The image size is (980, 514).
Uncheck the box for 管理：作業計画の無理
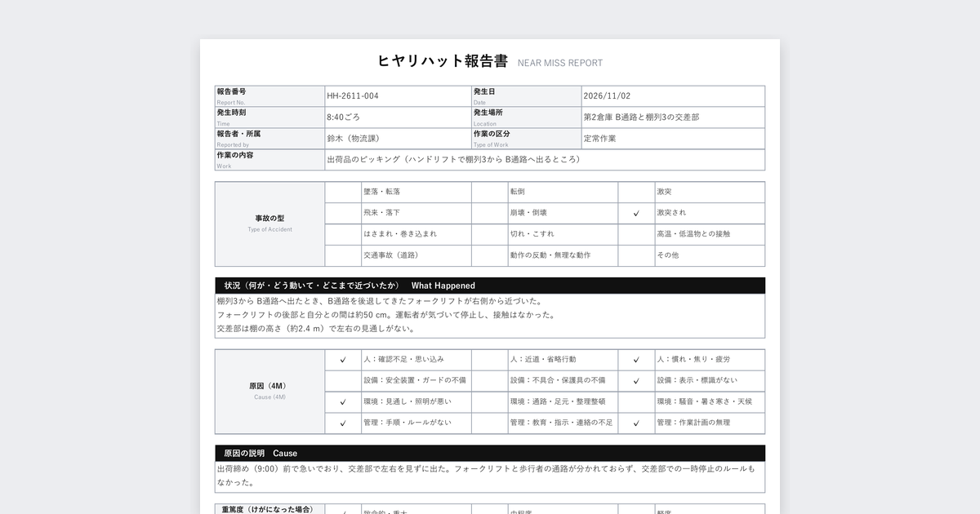(x=636, y=423)
